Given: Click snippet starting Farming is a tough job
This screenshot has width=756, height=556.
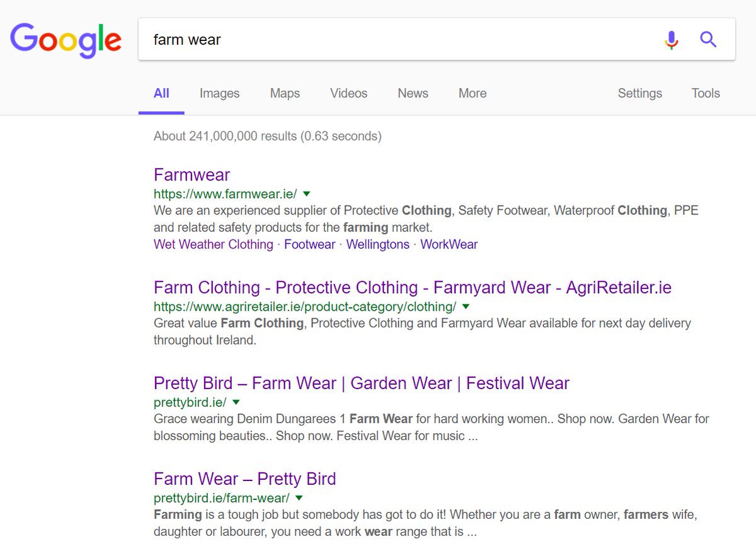Looking at the screenshot, I should coord(425,523).
